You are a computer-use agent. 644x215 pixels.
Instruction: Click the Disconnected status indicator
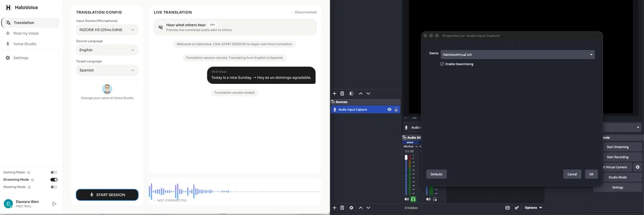pyautogui.click(x=304, y=12)
